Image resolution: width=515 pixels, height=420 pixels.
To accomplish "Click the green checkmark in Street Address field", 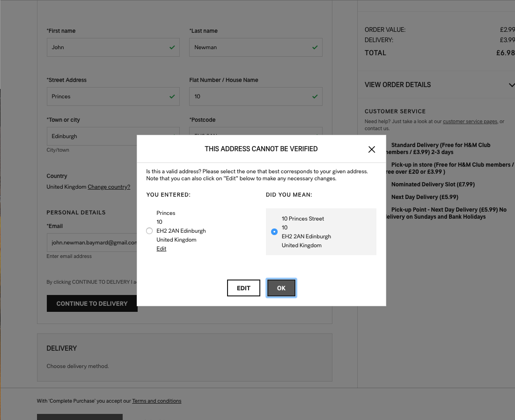I will 172,96.
